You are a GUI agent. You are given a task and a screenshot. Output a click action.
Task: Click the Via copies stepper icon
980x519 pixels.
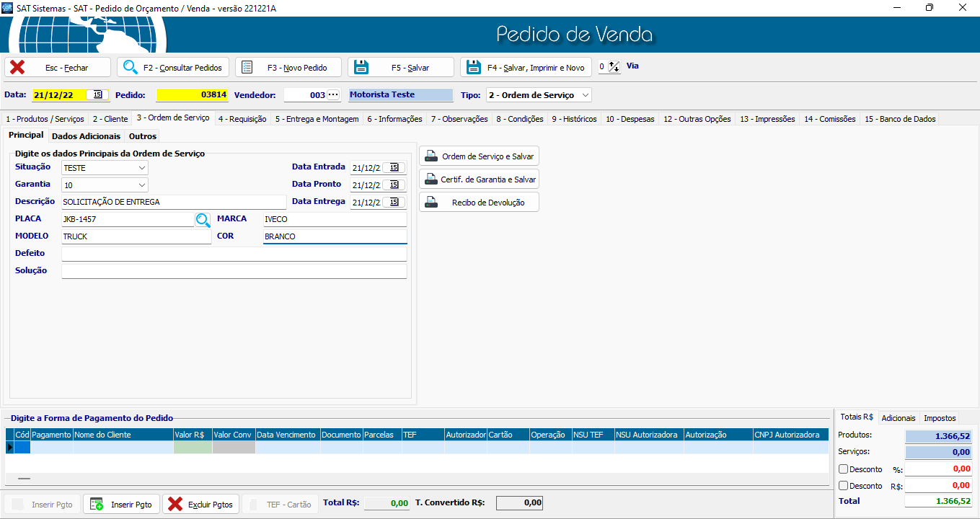pos(614,67)
